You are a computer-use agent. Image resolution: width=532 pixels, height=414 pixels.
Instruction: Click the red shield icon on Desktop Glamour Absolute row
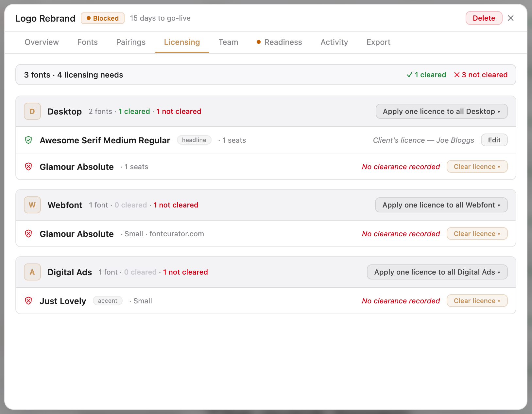[x=28, y=167]
